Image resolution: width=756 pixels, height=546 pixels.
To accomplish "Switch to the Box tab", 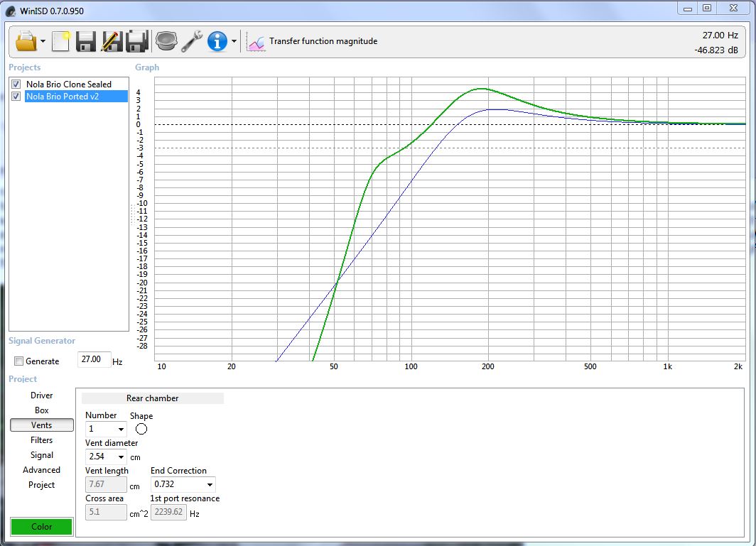I will pos(41,410).
